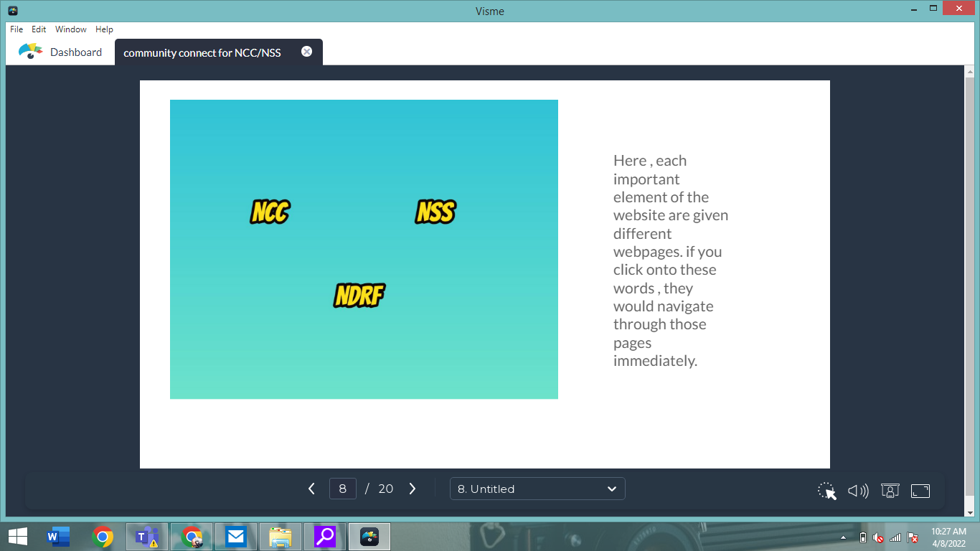Toggle presentation audio speaker icon
The image size is (980, 551).
click(858, 491)
